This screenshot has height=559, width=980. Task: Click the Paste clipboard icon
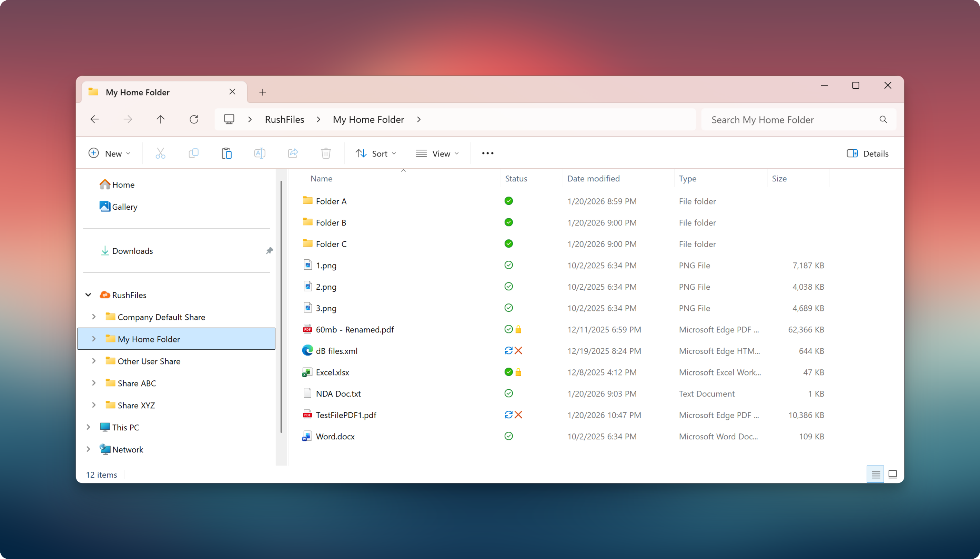tap(226, 153)
